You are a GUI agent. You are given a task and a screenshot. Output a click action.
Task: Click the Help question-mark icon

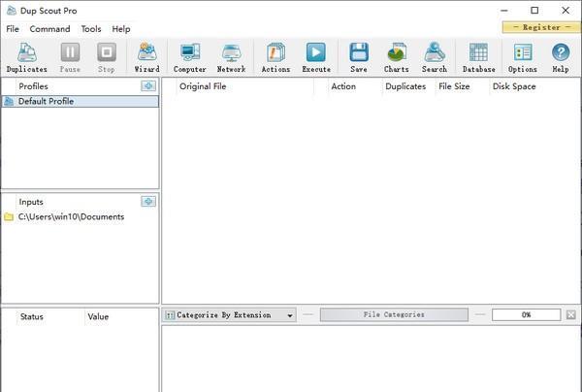pos(561,57)
